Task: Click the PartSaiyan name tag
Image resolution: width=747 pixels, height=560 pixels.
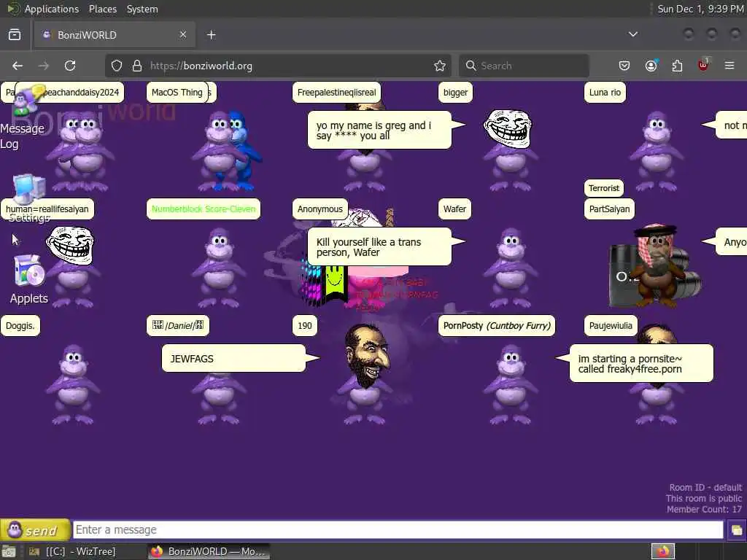Action: (609, 209)
